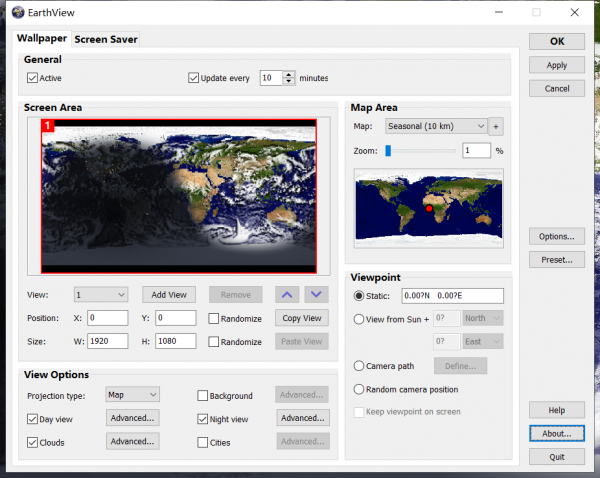Select the Static viewpoint radio button

click(359, 296)
